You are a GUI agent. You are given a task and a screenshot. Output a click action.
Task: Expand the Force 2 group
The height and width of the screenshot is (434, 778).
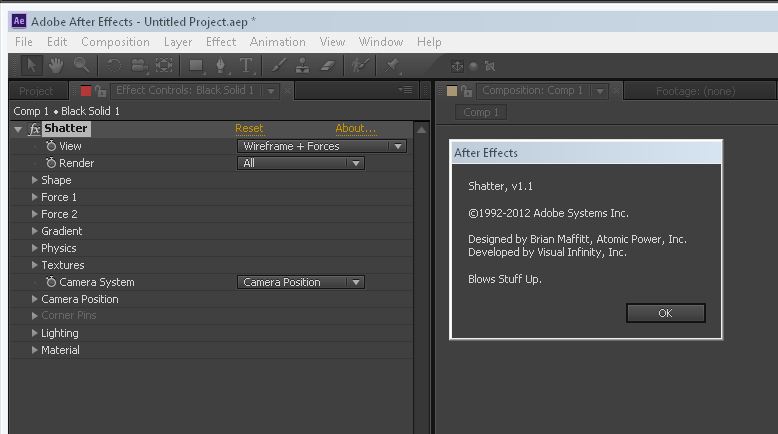click(34, 214)
